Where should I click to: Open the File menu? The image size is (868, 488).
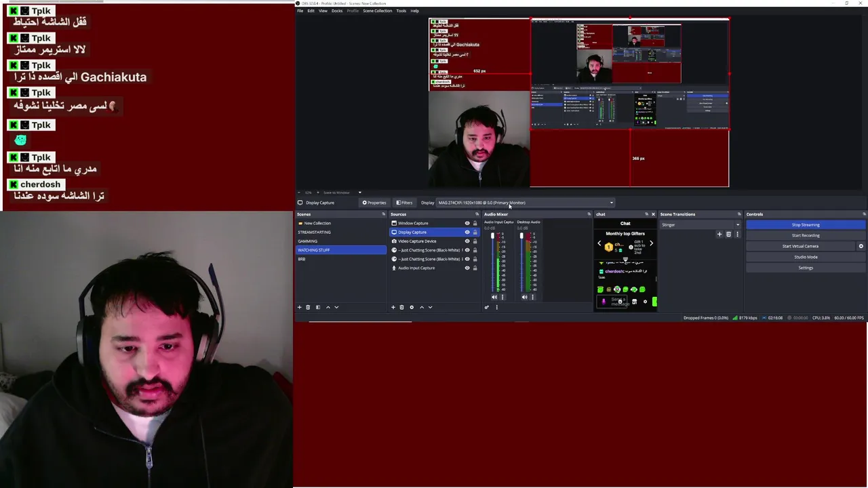point(300,11)
